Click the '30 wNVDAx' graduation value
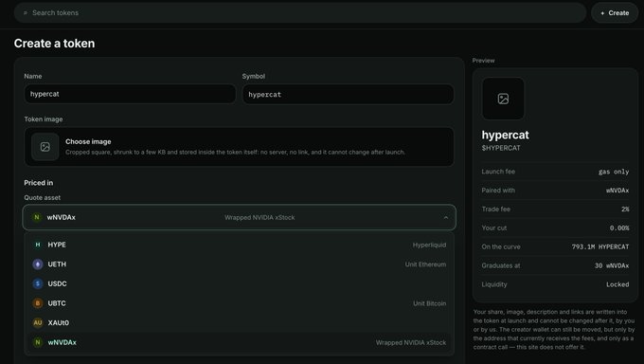Screen dimensions: 644x364 point(612,265)
